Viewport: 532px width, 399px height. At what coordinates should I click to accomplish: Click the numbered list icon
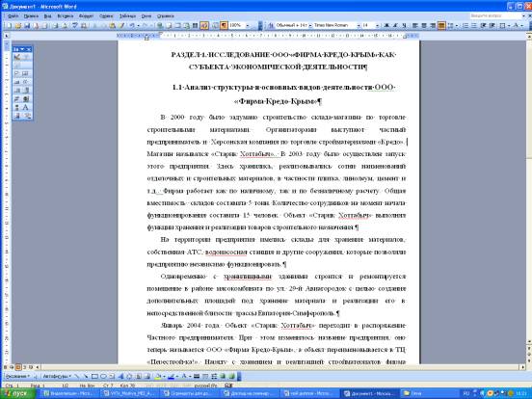(x=465, y=25)
